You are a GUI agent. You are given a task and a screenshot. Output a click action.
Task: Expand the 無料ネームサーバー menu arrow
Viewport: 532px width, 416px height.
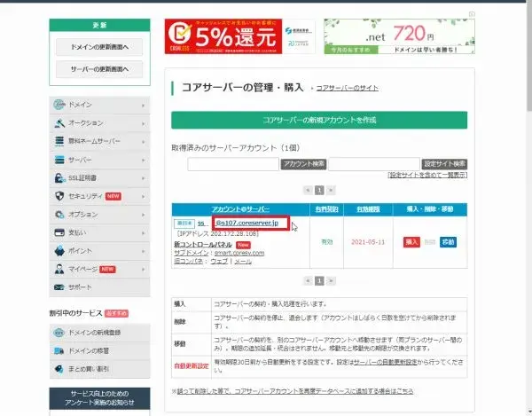pos(143,142)
